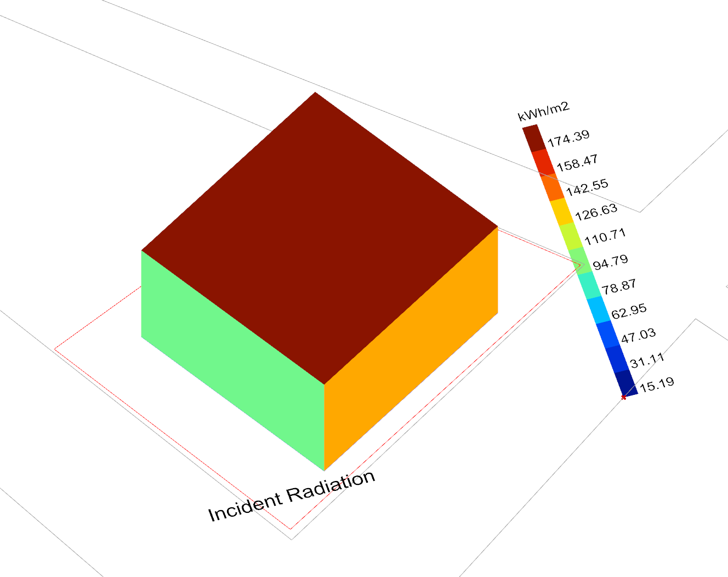Click the 62.95 legend value

point(629,311)
